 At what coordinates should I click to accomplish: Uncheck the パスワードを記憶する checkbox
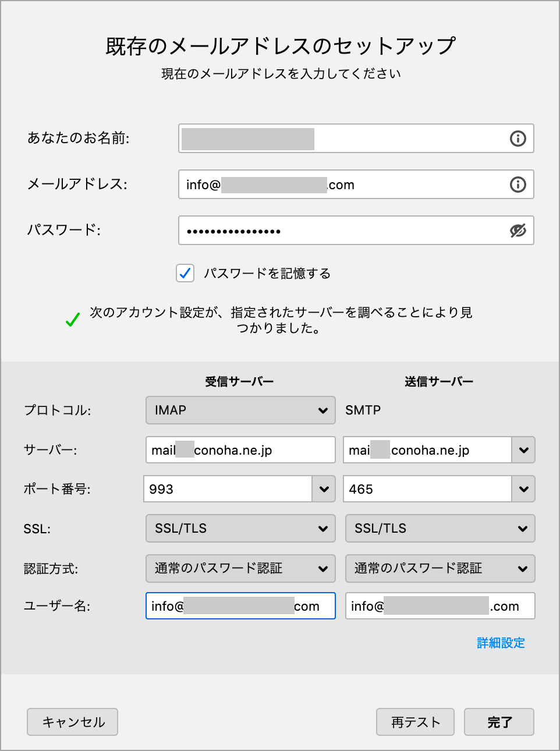(x=185, y=273)
